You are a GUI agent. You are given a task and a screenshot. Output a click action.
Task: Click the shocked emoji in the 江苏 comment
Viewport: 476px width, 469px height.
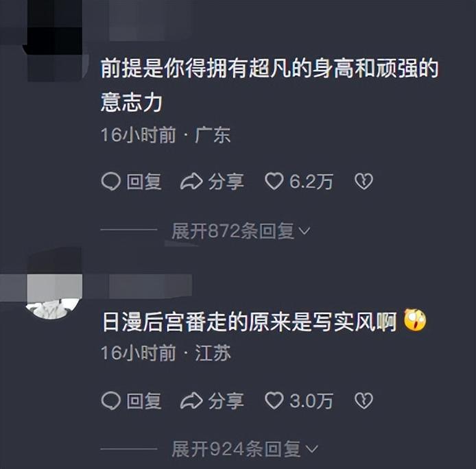coord(415,320)
